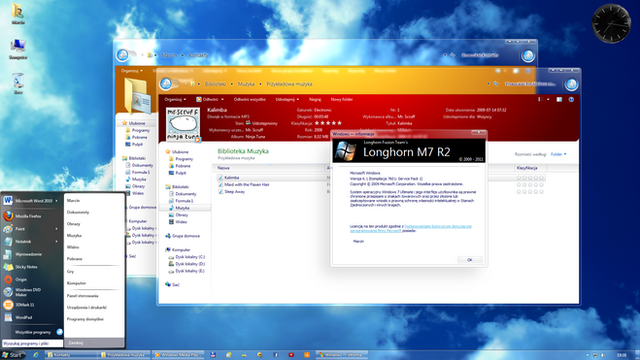Open Wszystkie programy in Start menu
Image resolution: width=640 pixels, height=360 pixels.
[x=33, y=332]
